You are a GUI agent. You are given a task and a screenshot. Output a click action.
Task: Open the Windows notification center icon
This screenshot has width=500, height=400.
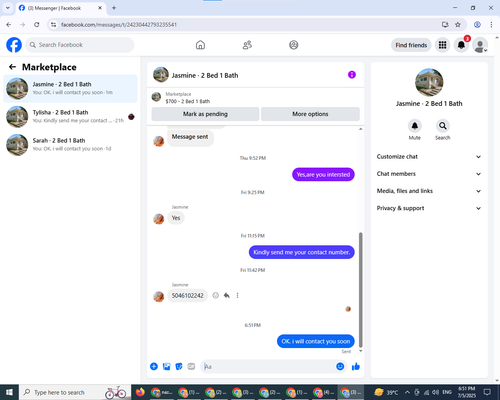pos(487,392)
